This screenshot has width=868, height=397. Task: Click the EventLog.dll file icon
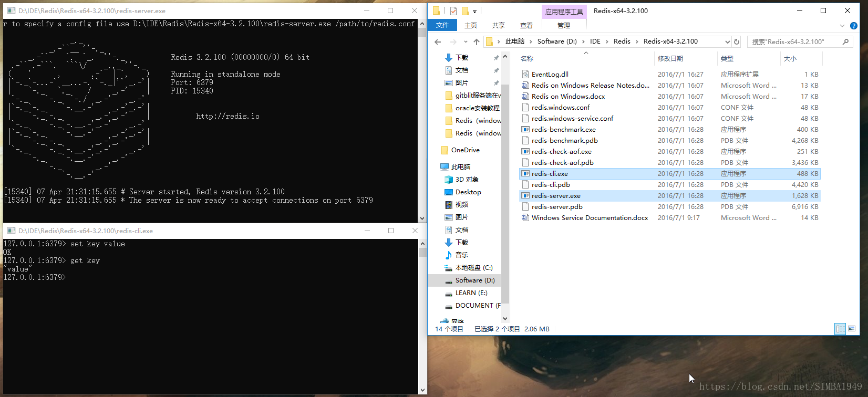click(525, 74)
